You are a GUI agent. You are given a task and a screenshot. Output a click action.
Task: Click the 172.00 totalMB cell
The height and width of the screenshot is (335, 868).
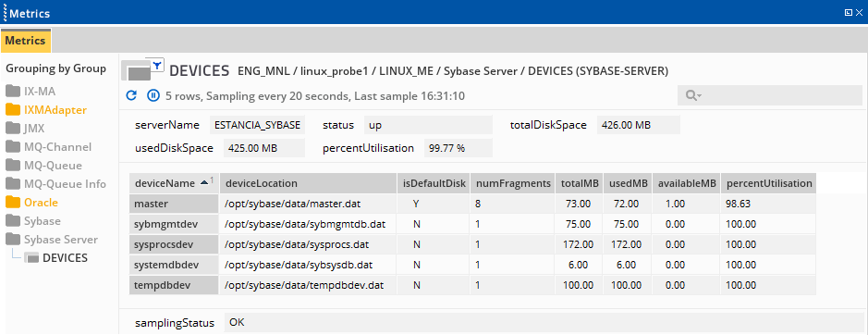pos(579,244)
